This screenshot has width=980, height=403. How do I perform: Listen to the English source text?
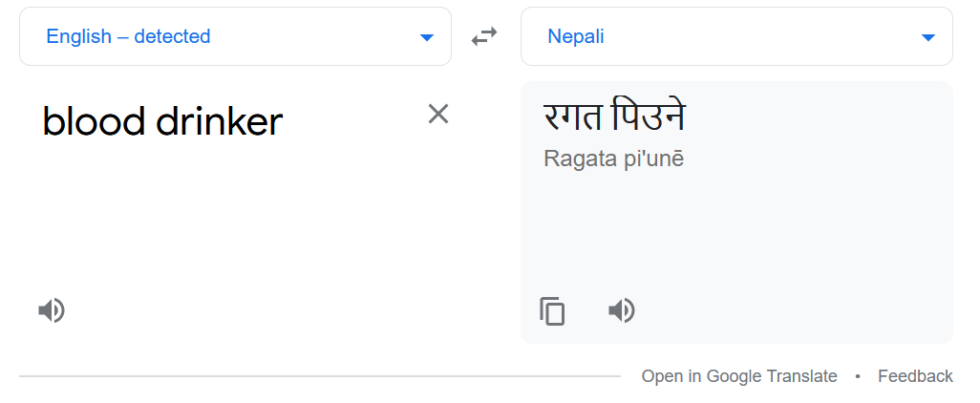(x=52, y=310)
